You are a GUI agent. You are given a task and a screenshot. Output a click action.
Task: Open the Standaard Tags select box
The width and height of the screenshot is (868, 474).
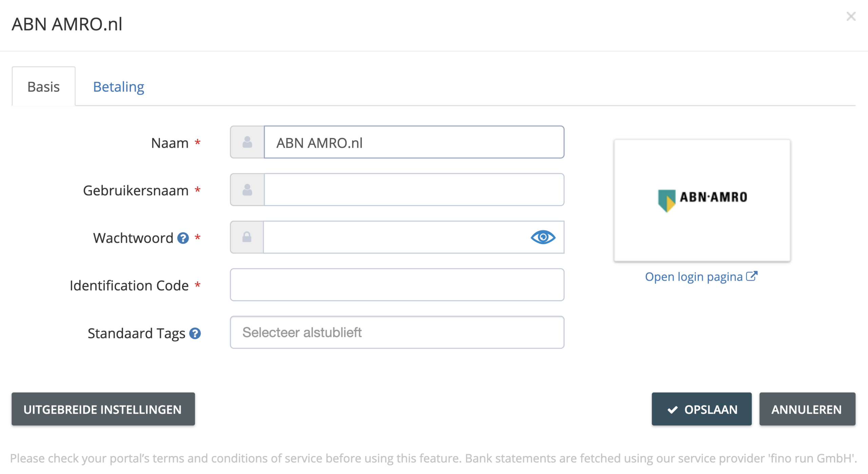(397, 332)
